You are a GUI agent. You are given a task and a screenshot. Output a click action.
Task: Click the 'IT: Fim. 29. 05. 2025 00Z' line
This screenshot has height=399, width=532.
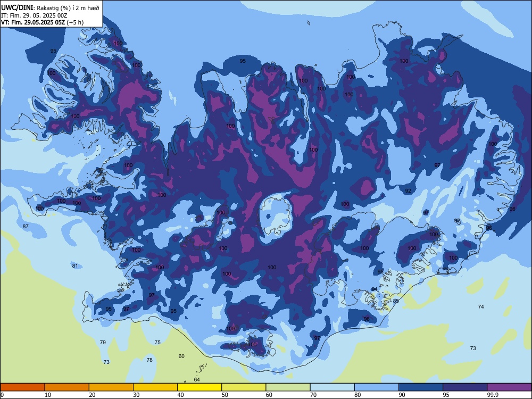pyautogui.click(x=34, y=15)
